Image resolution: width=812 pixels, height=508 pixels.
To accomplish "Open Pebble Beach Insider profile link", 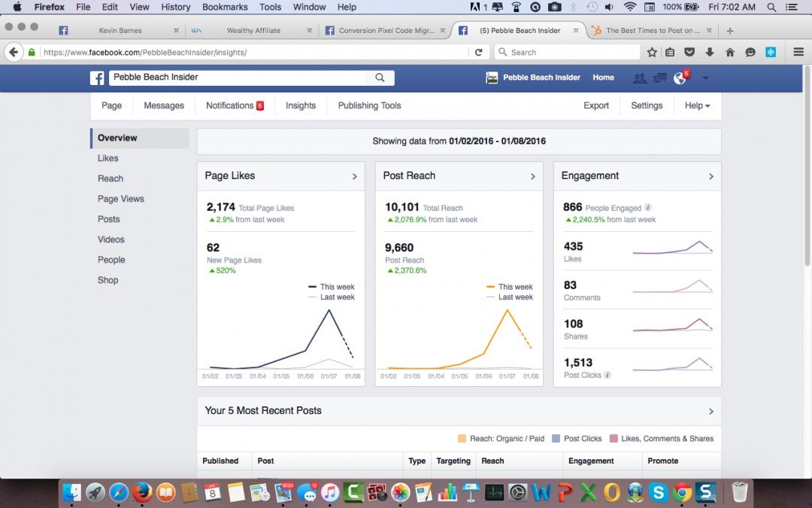I will (533, 78).
